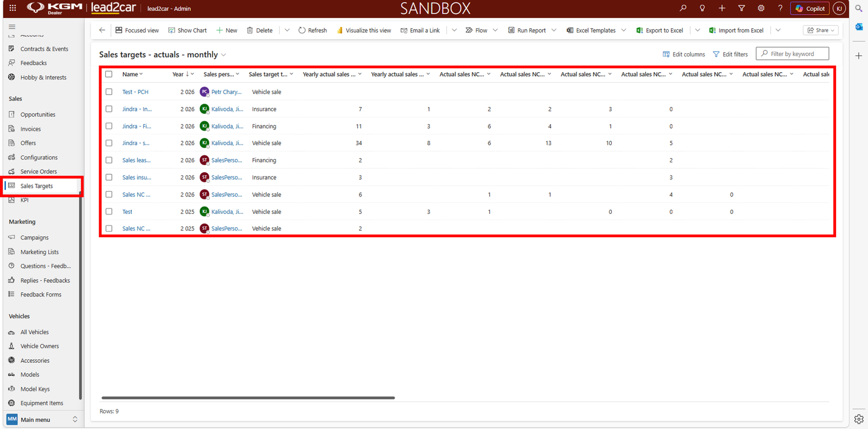
Task: Open All Vehicles in the sidebar
Action: 34,332
